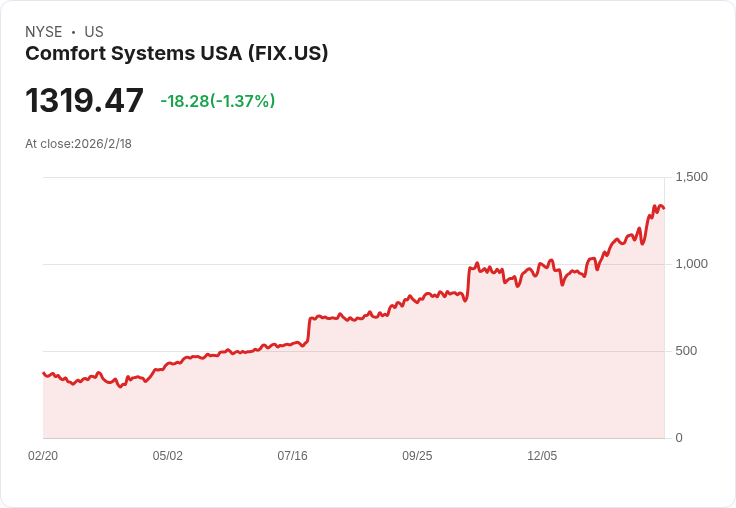Select the 500 y-axis label
This screenshot has height=508, width=736.
(x=686, y=351)
